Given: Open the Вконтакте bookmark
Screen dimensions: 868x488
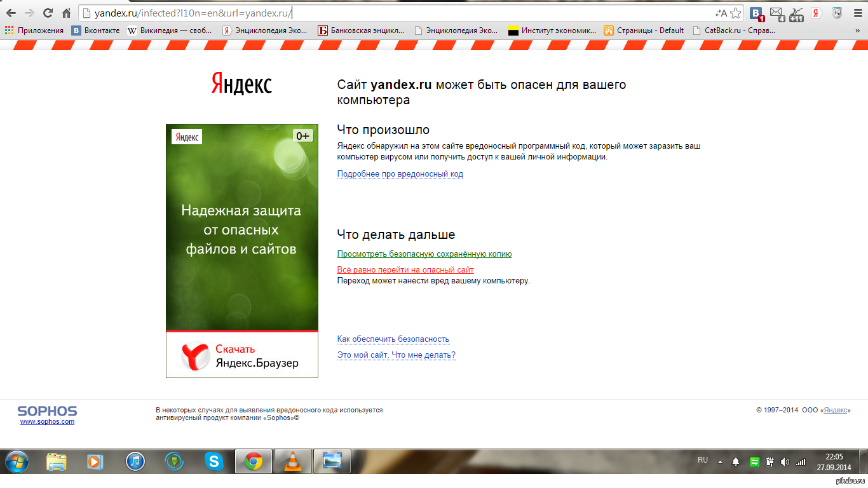Looking at the screenshot, I should click(x=95, y=30).
